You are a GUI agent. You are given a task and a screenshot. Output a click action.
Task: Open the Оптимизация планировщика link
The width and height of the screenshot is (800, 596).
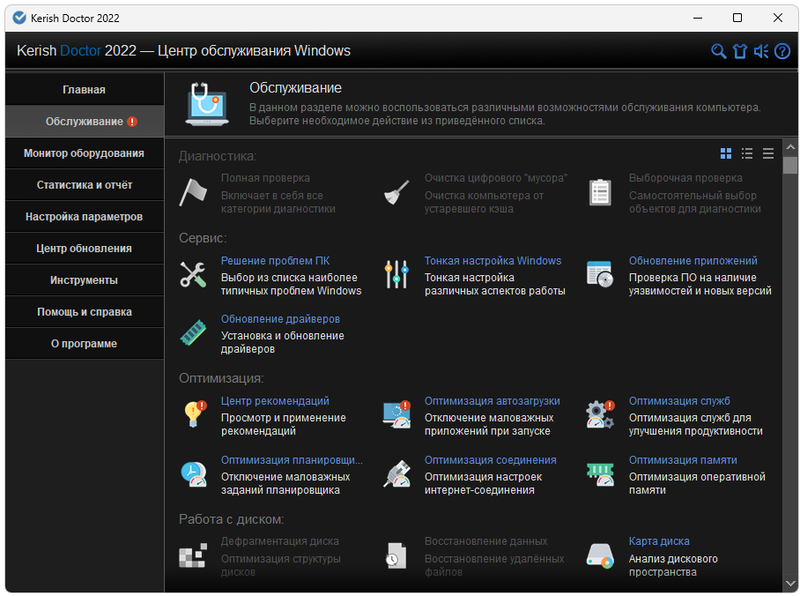[291, 460]
